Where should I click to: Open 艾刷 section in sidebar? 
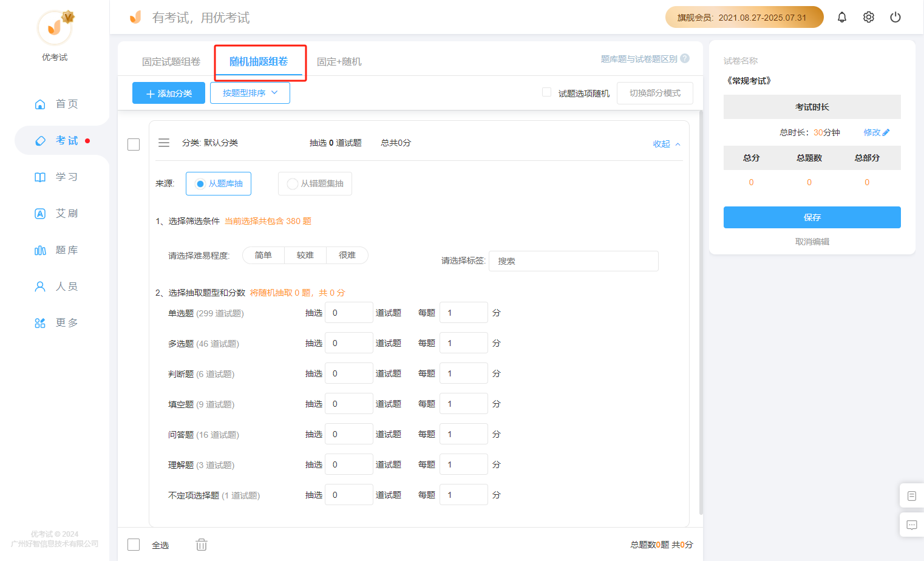[x=56, y=213]
